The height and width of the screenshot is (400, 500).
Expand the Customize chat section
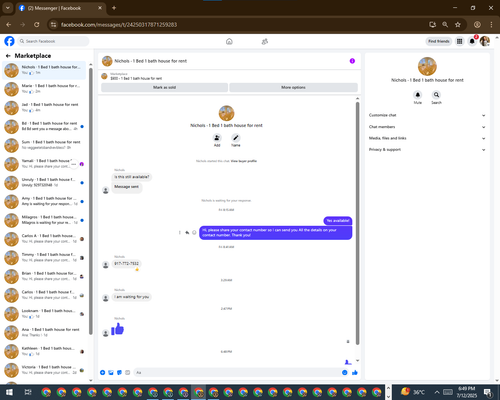[x=427, y=115]
